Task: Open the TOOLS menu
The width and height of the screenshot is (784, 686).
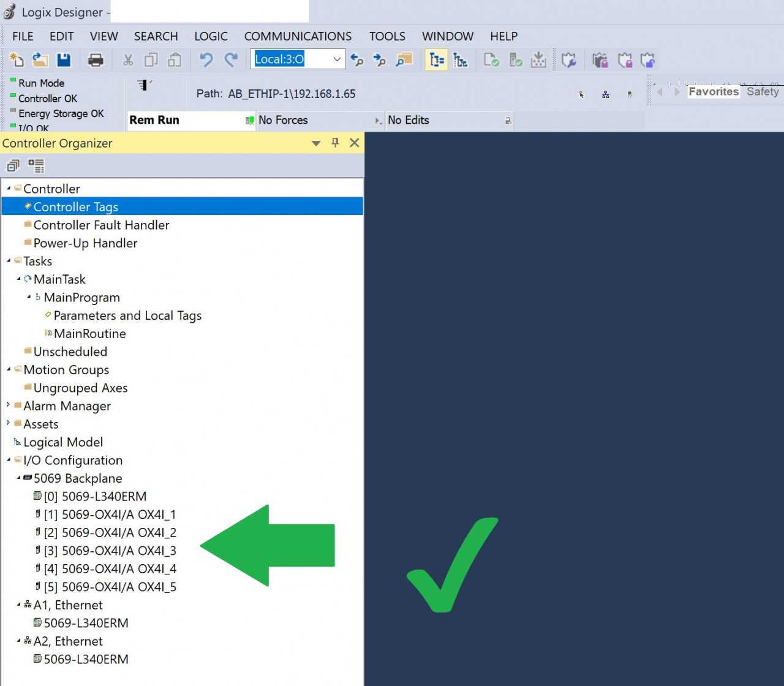Action: coord(387,36)
